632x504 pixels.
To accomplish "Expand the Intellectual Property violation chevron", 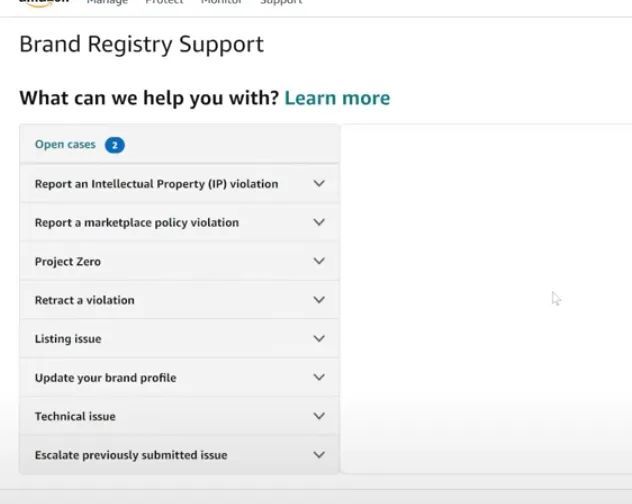I will (x=319, y=184).
